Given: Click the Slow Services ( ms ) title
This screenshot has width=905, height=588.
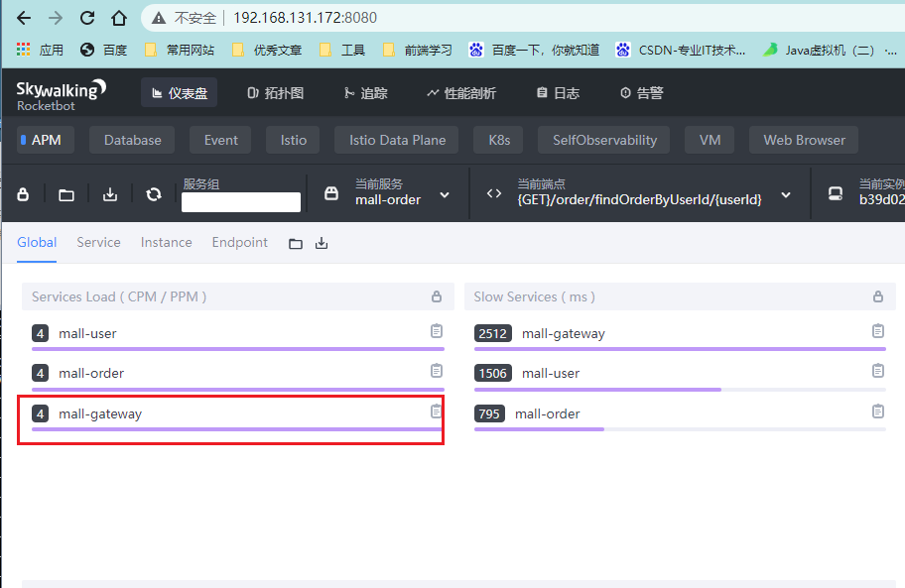Looking at the screenshot, I should tap(535, 296).
